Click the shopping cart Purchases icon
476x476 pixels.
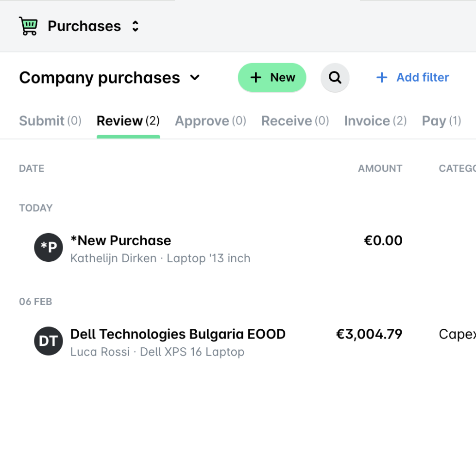click(x=29, y=26)
